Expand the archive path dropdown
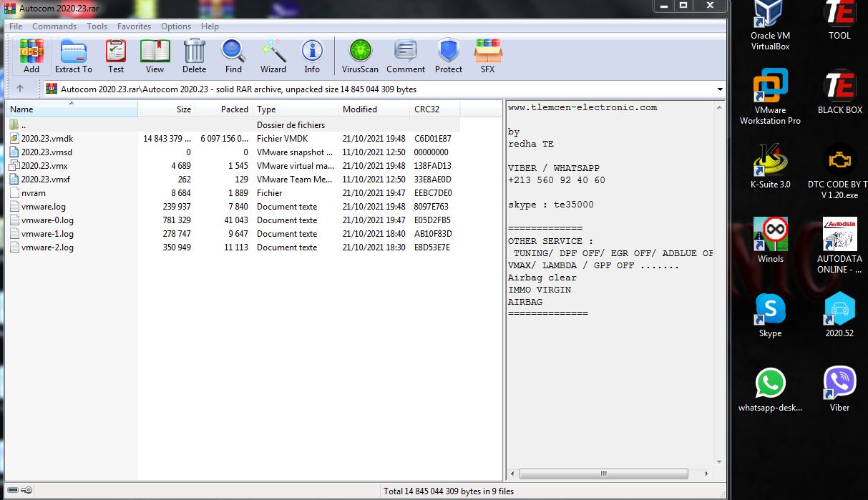The height and width of the screenshot is (500, 868). 719,89
